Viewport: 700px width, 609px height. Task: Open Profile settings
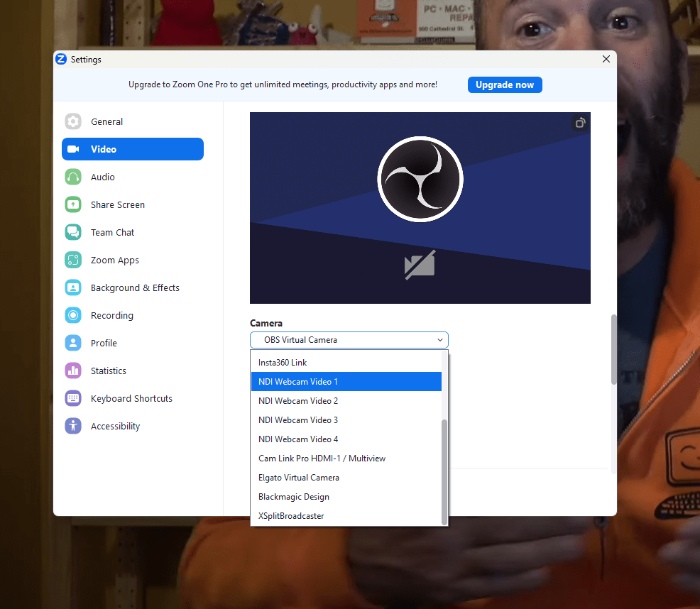click(133, 343)
